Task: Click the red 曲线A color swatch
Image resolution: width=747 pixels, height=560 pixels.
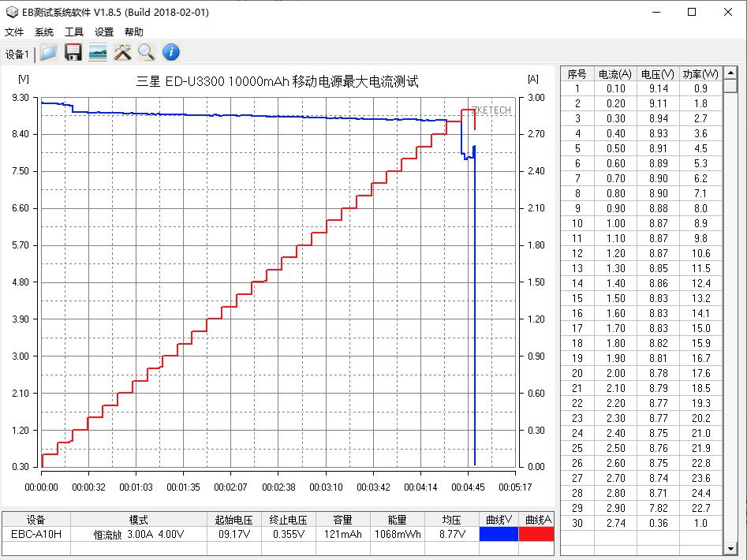Action: click(x=536, y=534)
